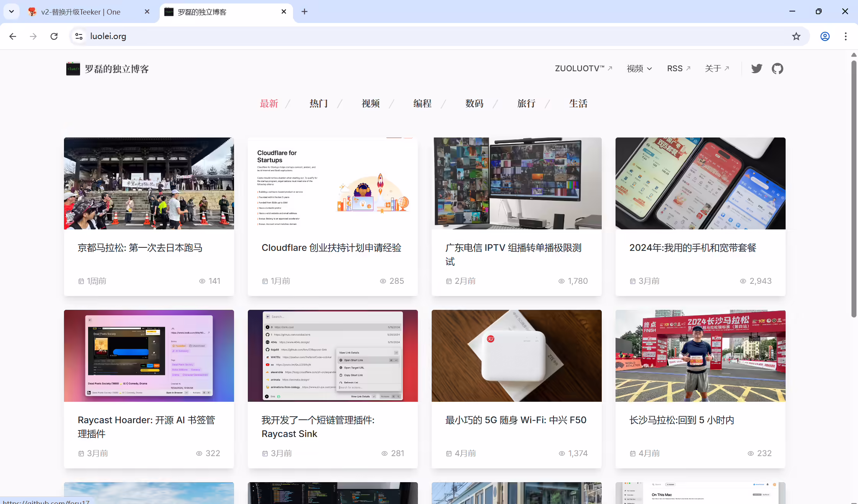The height and width of the screenshot is (504, 858).
Task: Open the GitHub icon link
Action: coord(777,69)
